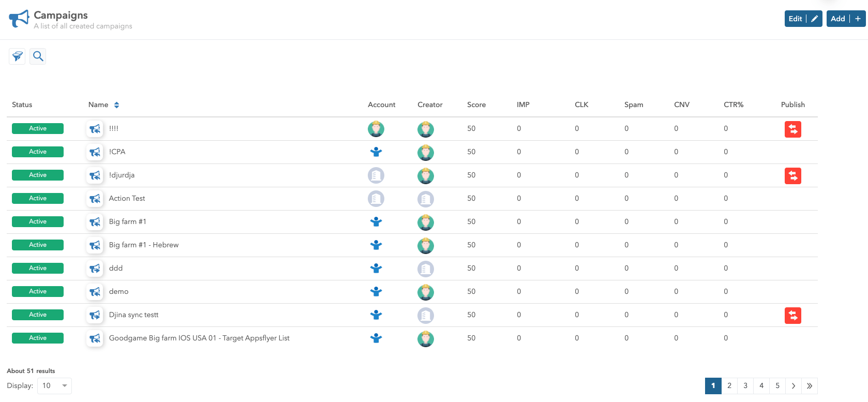868x402 pixels.
Task: Click the account building icon for !djurdja
Action: (376, 176)
